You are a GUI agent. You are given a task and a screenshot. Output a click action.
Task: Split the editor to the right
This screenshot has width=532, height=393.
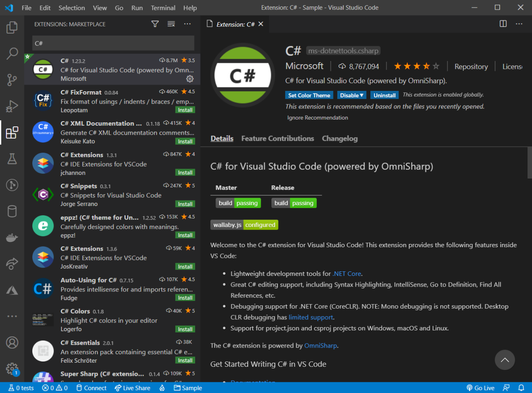pos(503,24)
